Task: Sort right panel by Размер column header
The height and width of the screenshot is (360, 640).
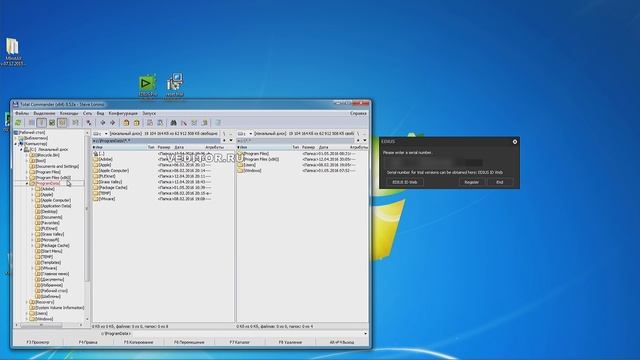Action: 309,147
